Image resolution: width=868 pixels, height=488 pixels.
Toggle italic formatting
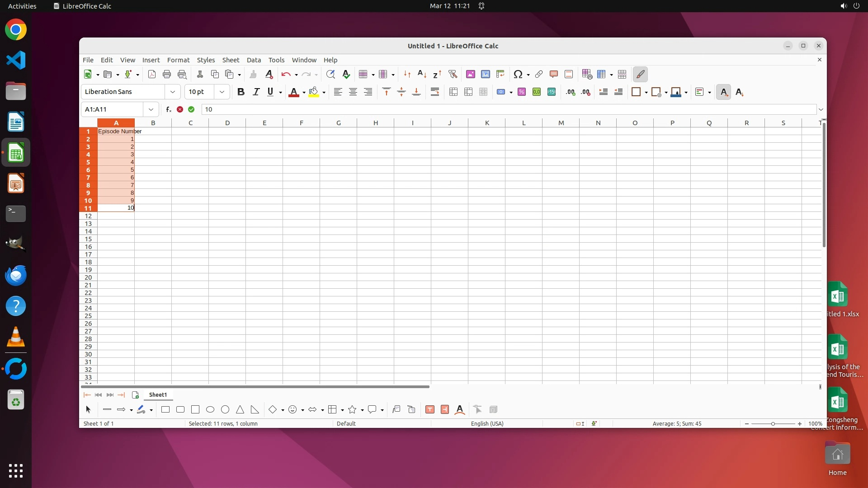tap(256, 92)
